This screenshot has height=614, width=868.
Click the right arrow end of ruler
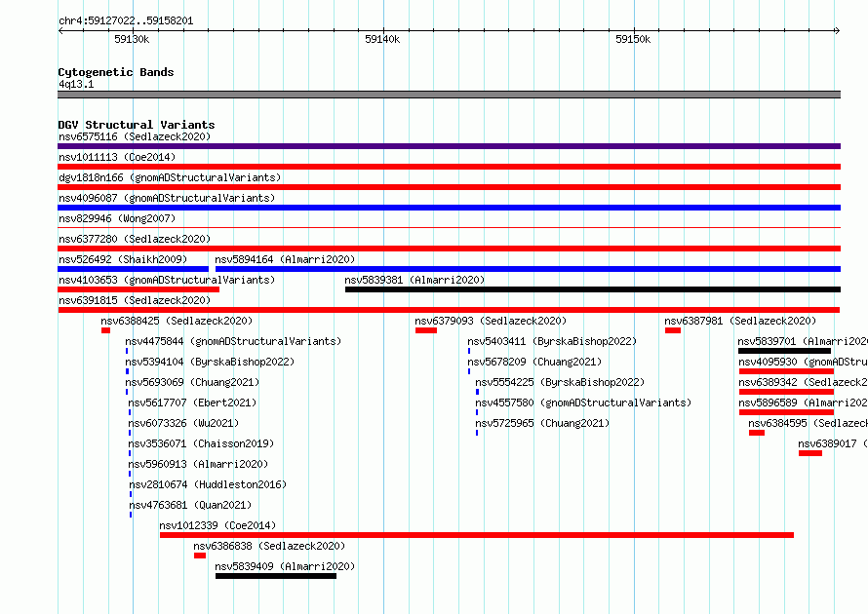coord(838,30)
